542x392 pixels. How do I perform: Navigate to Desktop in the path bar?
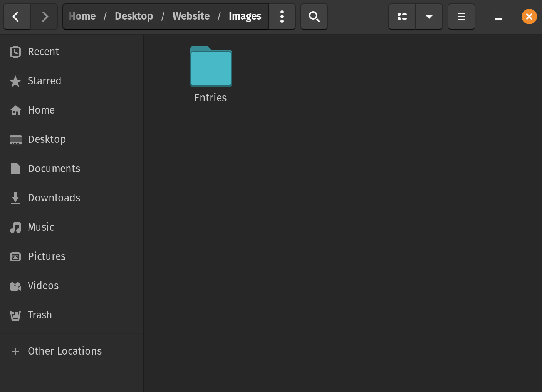pos(134,17)
